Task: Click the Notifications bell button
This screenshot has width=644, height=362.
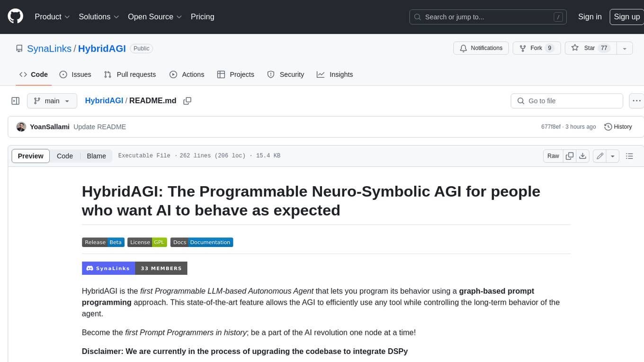Action: click(481, 48)
